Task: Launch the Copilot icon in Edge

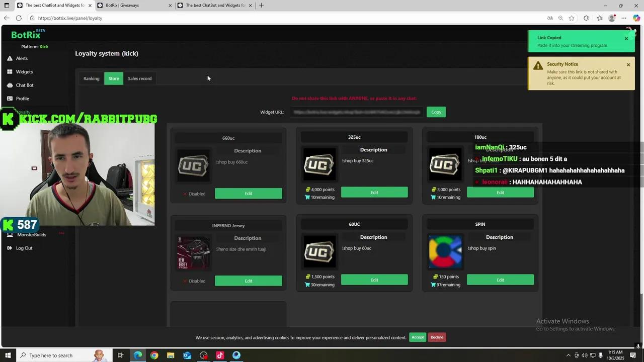Action: (636, 18)
